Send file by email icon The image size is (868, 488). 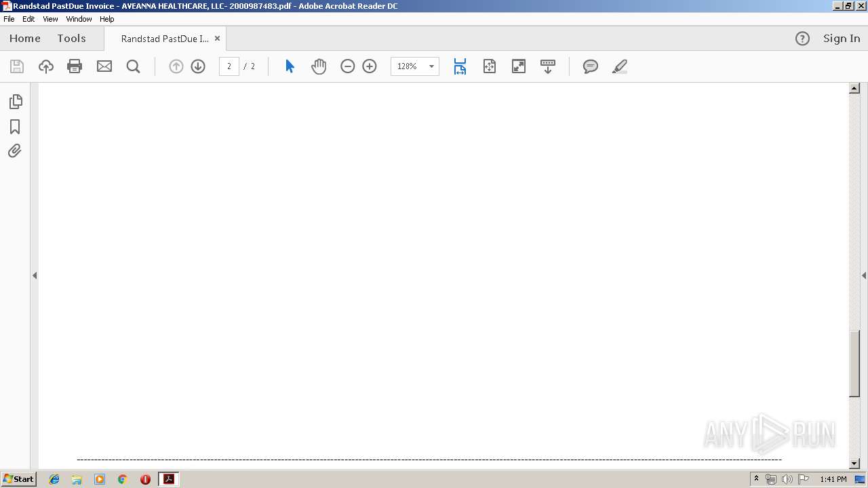click(104, 66)
